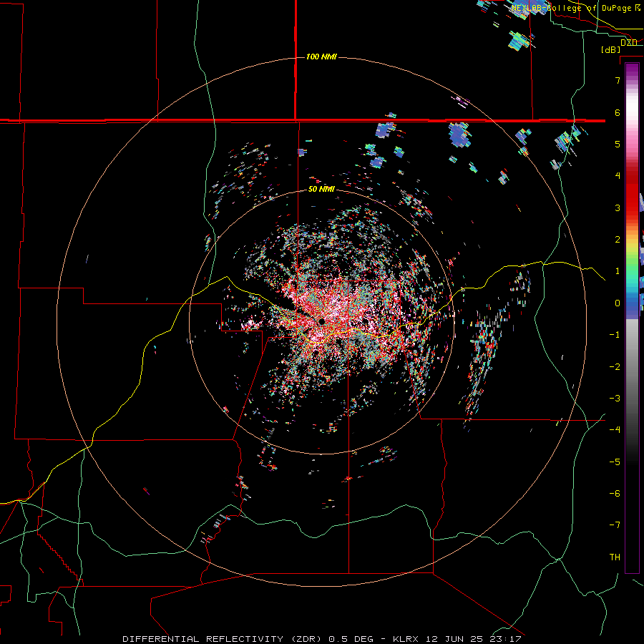Click the color scale label 6
The width and height of the screenshot is (644, 644).
click(x=618, y=112)
